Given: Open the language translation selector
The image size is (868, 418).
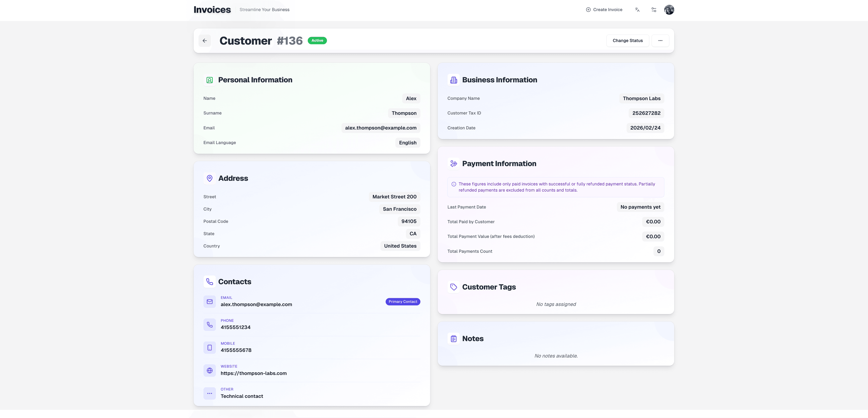Looking at the screenshot, I should pyautogui.click(x=637, y=10).
